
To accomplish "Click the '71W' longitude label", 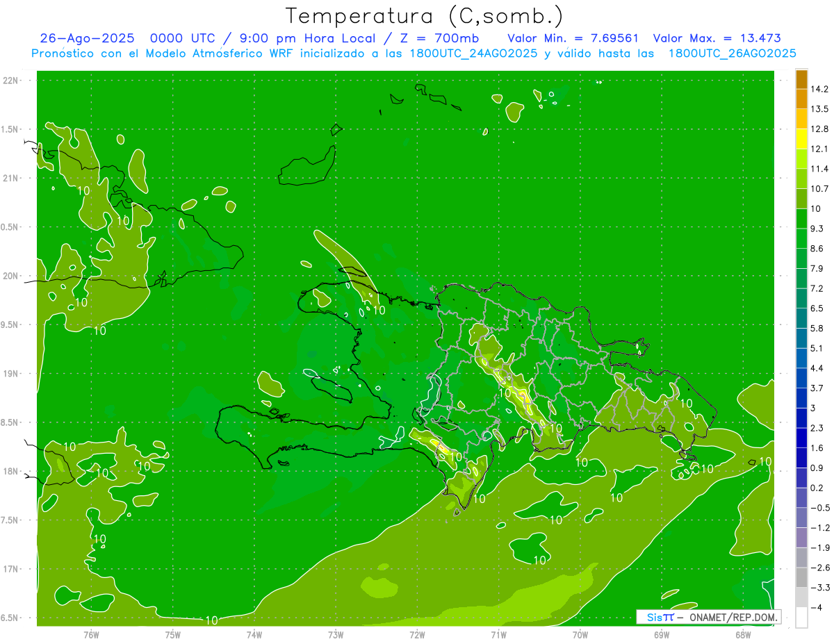I will point(498,634).
